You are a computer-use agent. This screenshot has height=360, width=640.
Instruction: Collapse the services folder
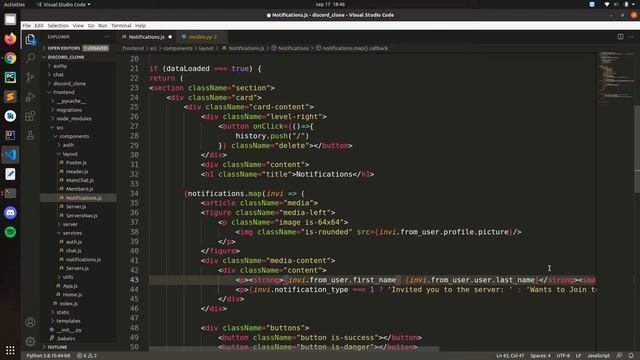click(72, 233)
